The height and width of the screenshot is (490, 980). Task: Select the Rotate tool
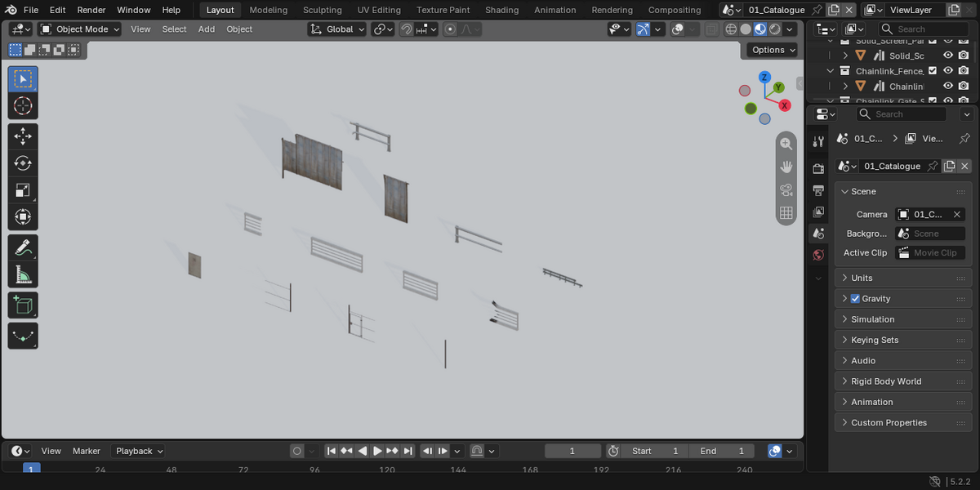(x=23, y=163)
